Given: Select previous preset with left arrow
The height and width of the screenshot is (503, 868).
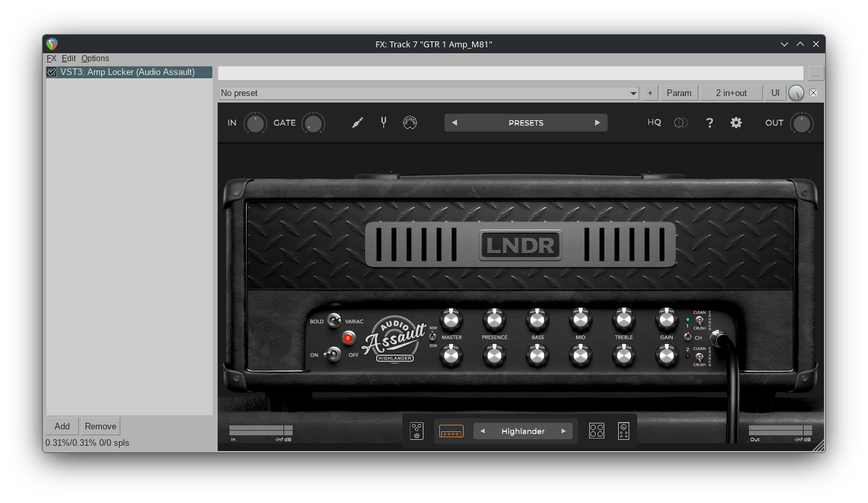Looking at the screenshot, I should (454, 123).
